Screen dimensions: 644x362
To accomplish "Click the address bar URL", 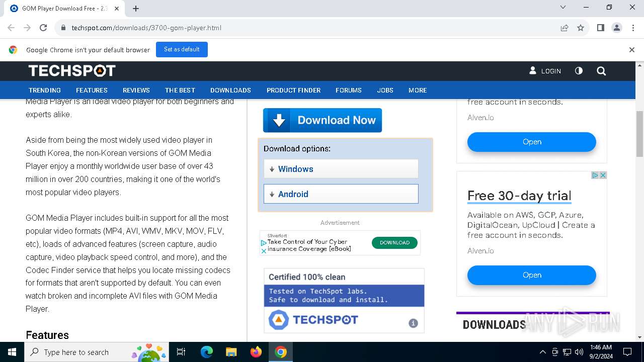I will (x=146, y=28).
